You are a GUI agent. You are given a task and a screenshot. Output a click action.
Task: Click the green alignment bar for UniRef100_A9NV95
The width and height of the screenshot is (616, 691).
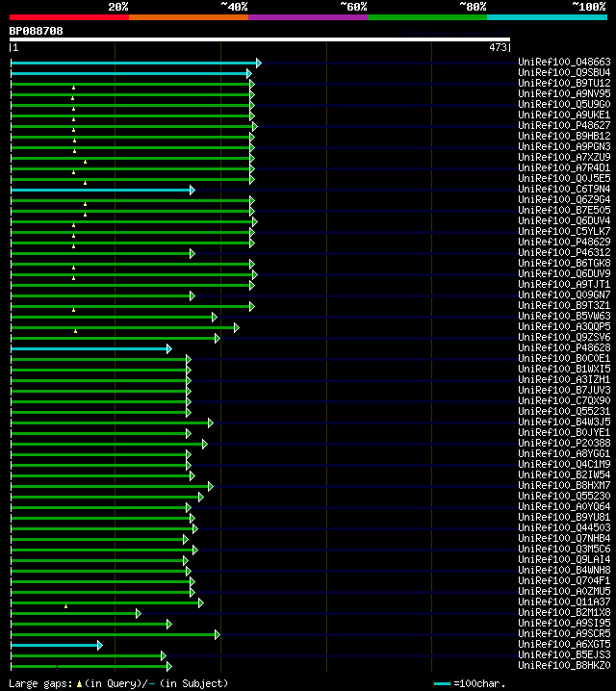click(131, 94)
